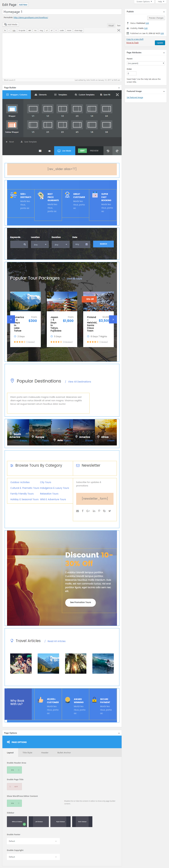The height and width of the screenshot is (868, 169).
Task: Open the Wrapper / Columns tab
Action: 16,95
